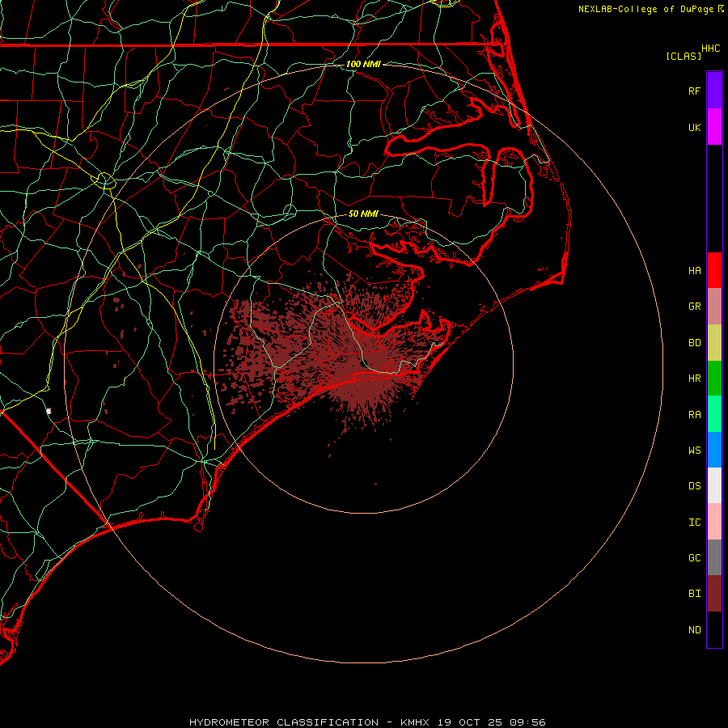Click the HR legend label
The image size is (728, 728).
tap(695, 379)
